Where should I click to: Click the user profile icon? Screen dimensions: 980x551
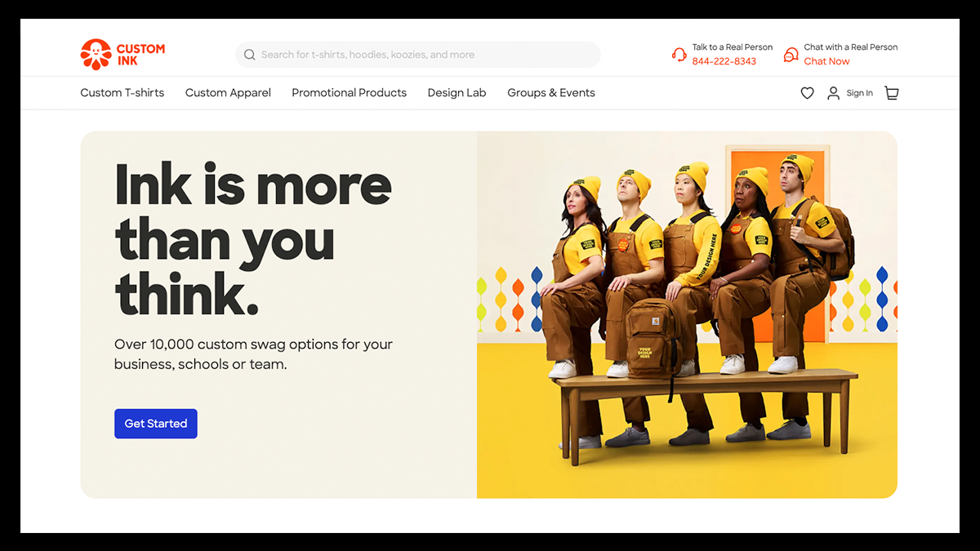click(833, 93)
